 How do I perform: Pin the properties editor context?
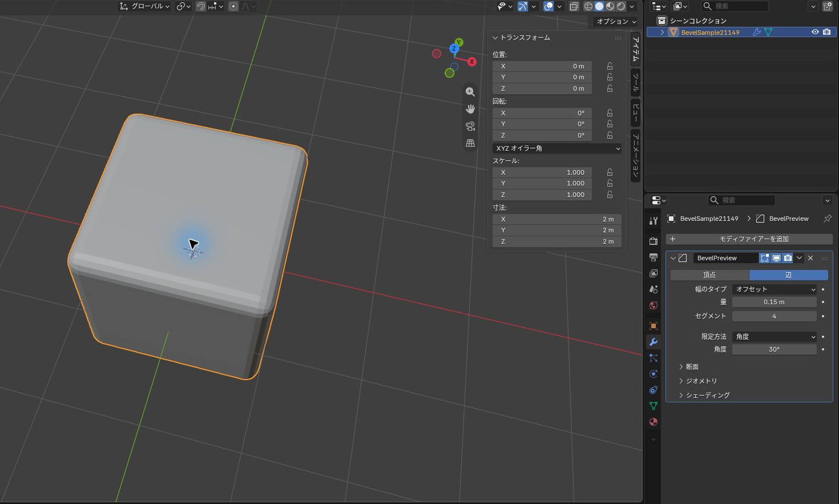[x=827, y=219]
